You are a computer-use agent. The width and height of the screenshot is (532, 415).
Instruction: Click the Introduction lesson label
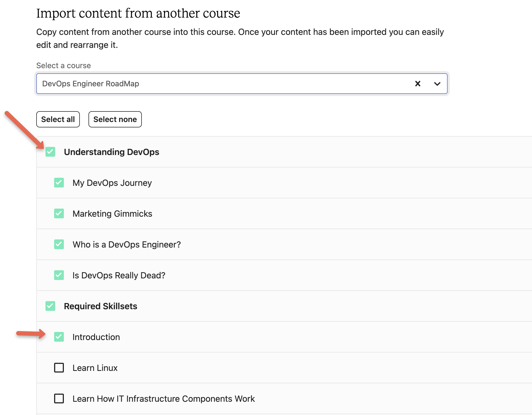[x=96, y=337]
